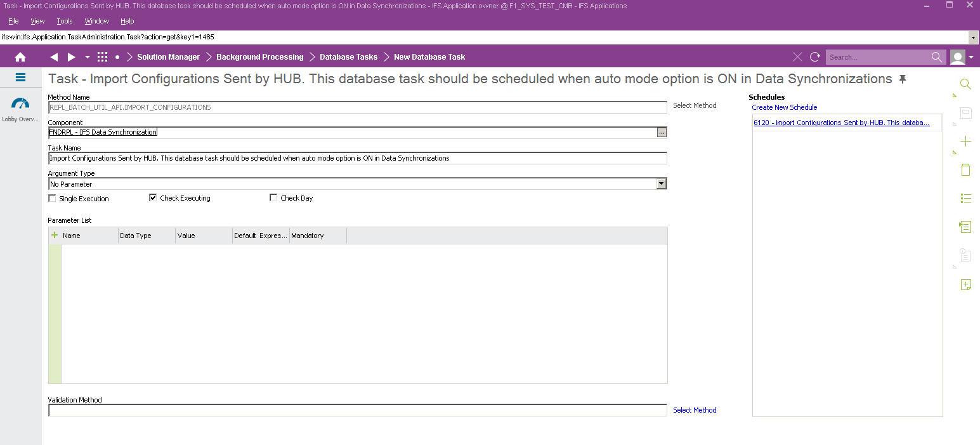Viewport: 980px width, 445px height.
Task: Open the Window menu
Action: pyautogui.click(x=96, y=21)
